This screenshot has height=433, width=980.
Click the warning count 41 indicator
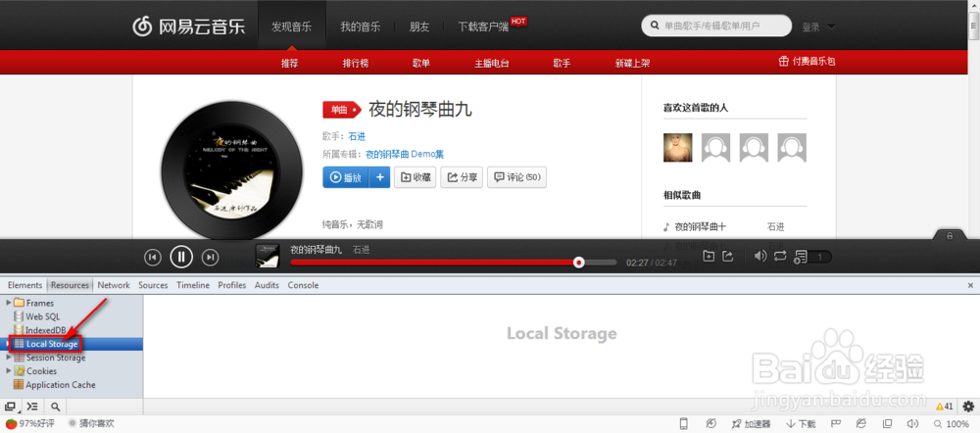pos(945,407)
